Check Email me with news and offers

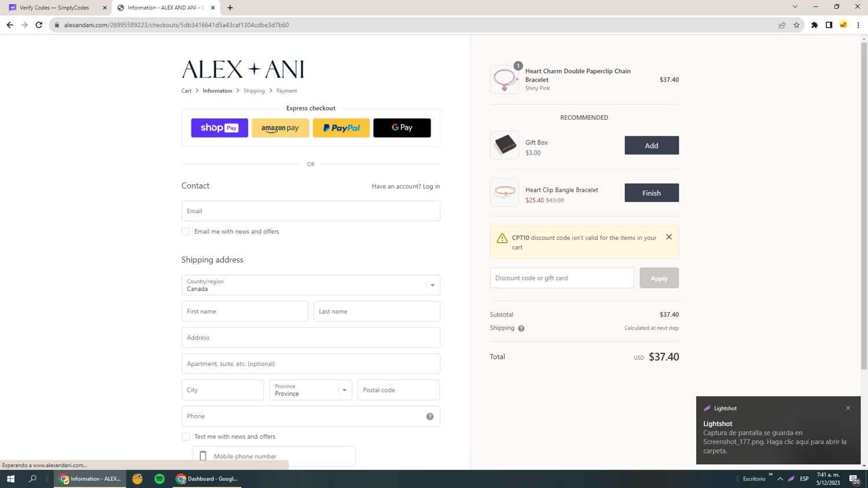point(186,231)
